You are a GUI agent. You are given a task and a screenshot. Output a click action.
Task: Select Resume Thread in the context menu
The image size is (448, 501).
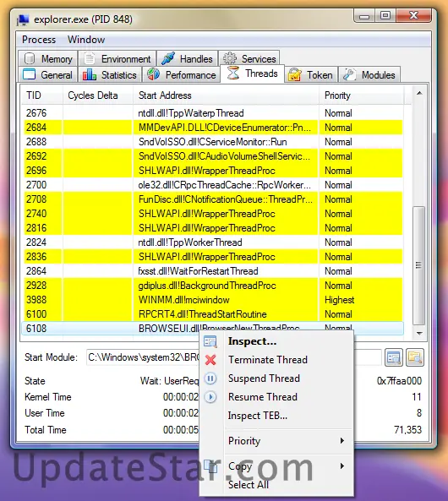coord(276,397)
